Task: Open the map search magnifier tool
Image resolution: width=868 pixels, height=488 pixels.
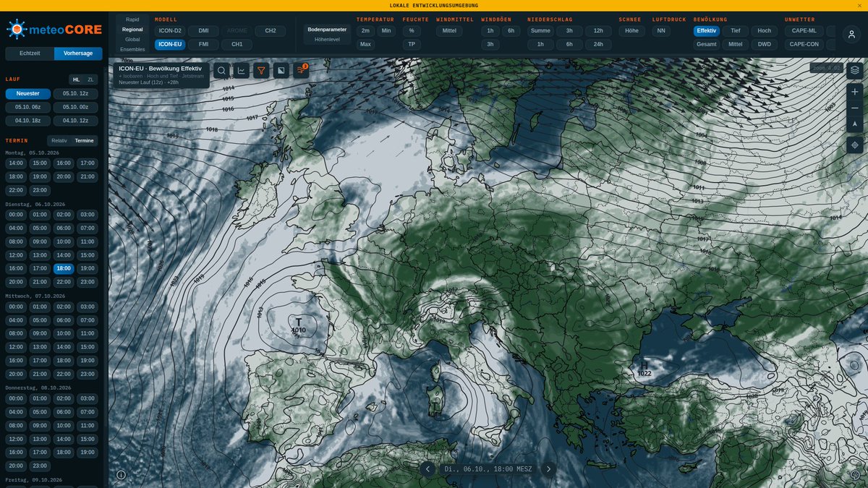Action: pyautogui.click(x=221, y=70)
